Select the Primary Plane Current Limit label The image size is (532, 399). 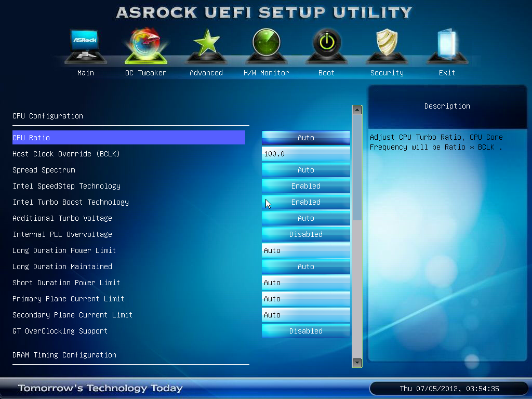coord(68,299)
